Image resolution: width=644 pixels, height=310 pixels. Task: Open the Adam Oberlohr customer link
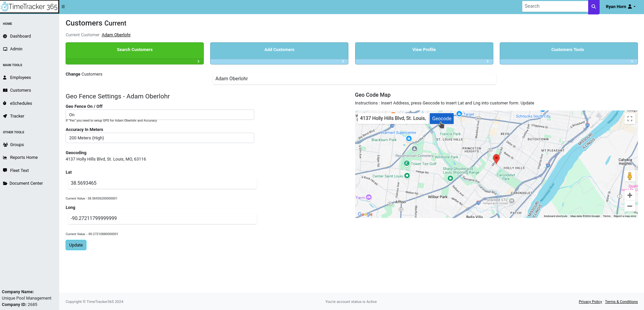point(116,35)
